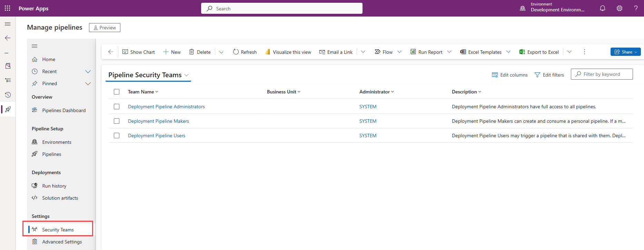Viewport: 644px width, 250px height.
Task: Click Email a Link
Action: [x=336, y=52]
